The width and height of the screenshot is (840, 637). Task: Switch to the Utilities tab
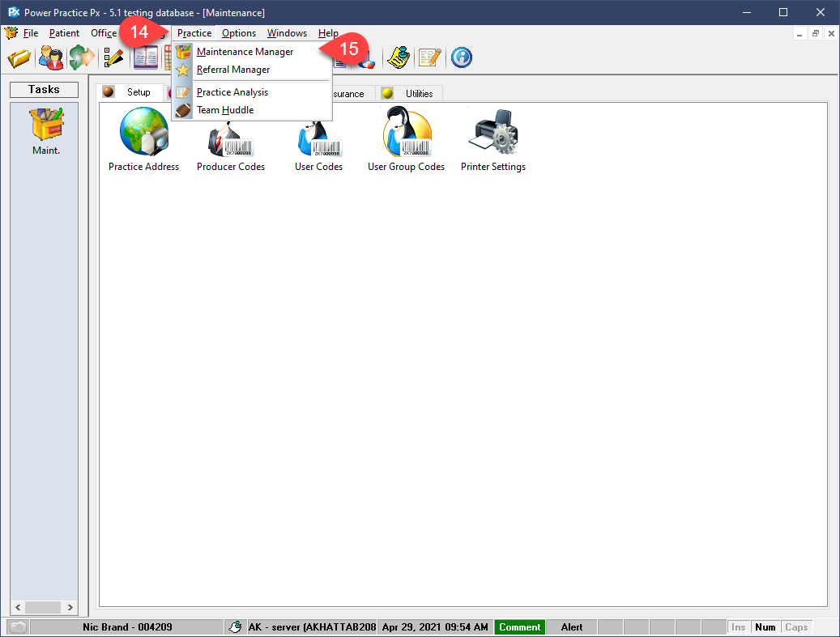click(x=411, y=94)
